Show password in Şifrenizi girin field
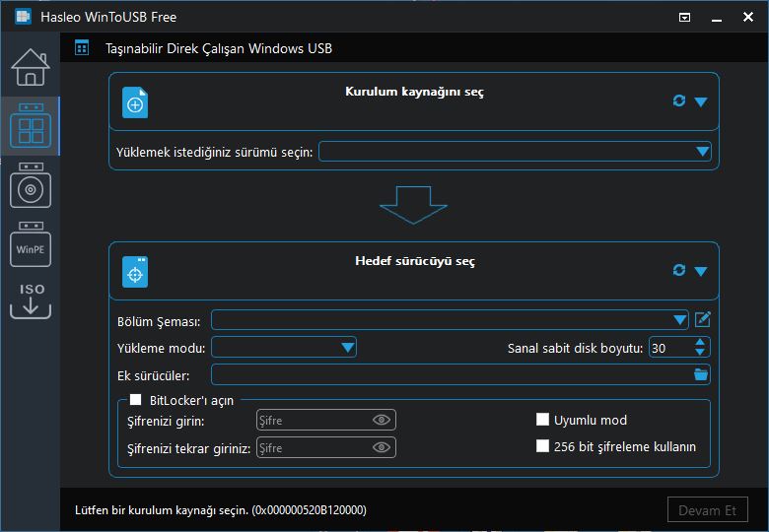Screen dimensions: 769x532 (382, 420)
